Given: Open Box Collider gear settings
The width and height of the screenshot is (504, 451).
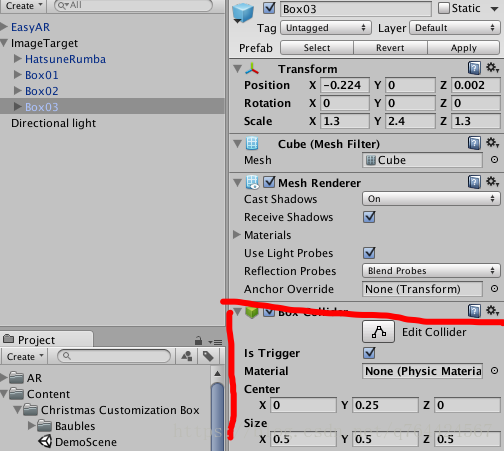Looking at the screenshot, I should click(x=492, y=311).
